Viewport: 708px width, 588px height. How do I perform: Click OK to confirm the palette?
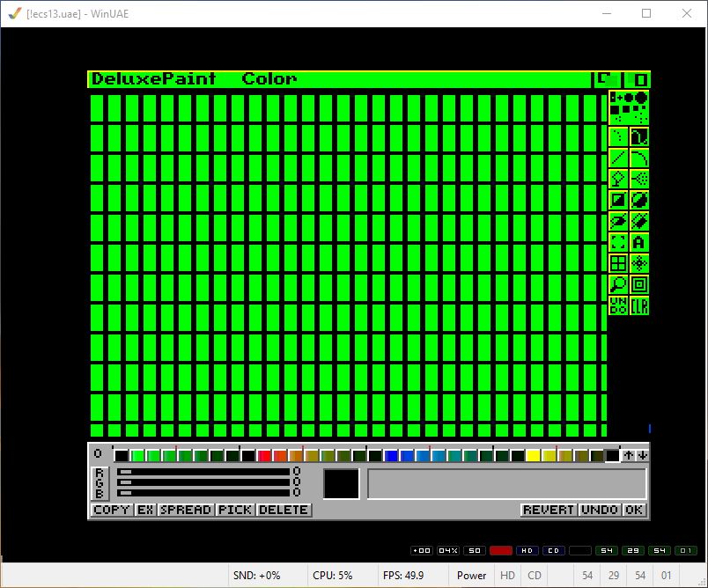tap(634, 510)
